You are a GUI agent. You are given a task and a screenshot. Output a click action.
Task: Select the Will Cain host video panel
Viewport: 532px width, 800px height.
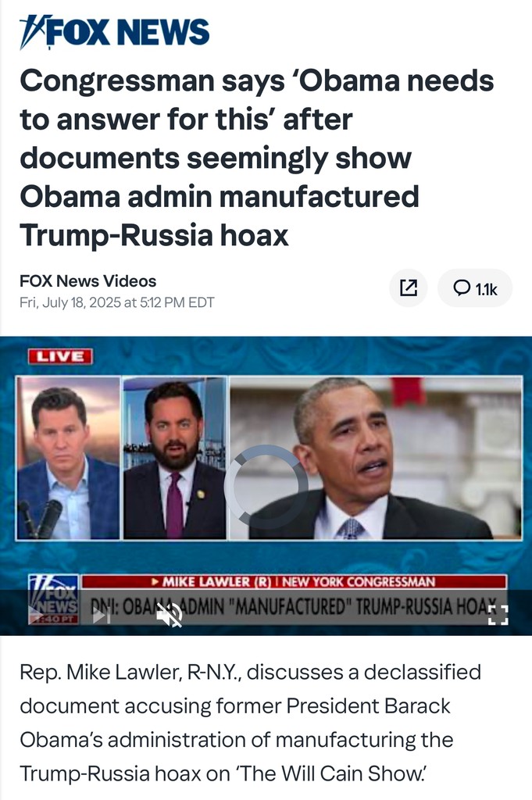click(x=68, y=458)
